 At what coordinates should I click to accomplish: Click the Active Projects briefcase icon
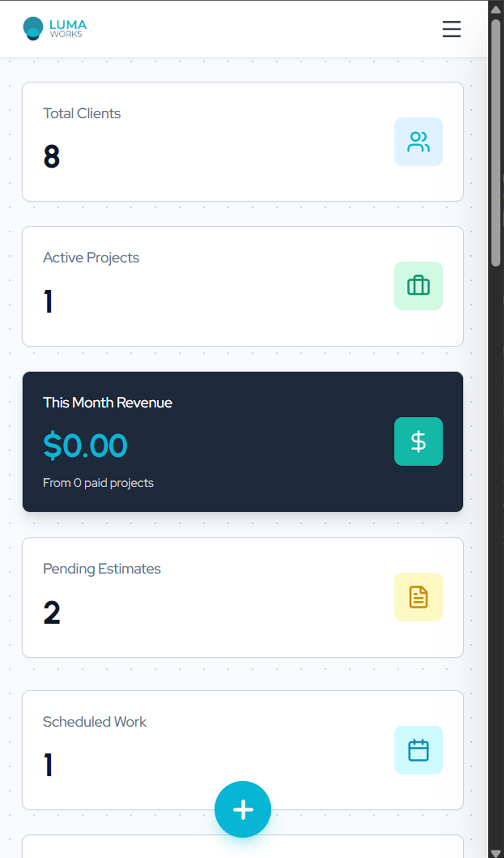(418, 286)
